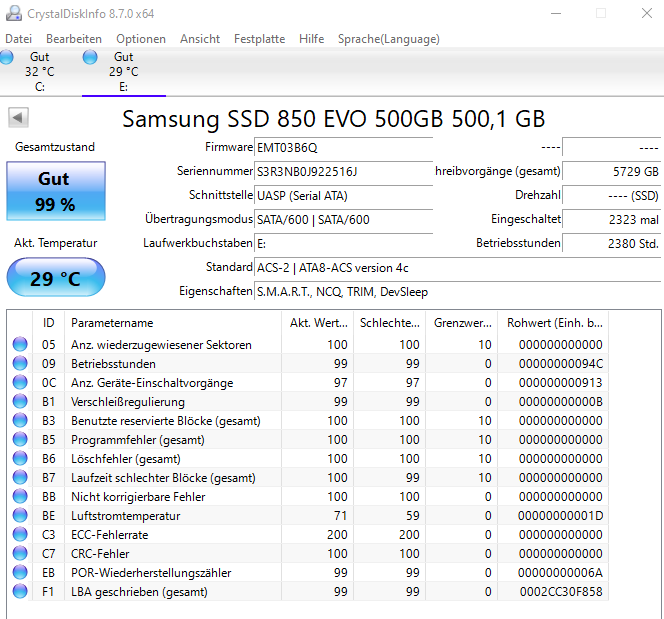Click the Standard field ACS-2
The height and width of the screenshot is (619, 664).
pyautogui.click(x=457, y=268)
